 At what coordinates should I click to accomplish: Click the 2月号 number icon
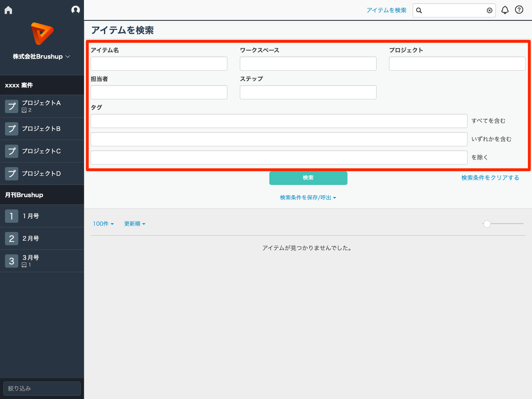pyautogui.click(x=12, y=239)
